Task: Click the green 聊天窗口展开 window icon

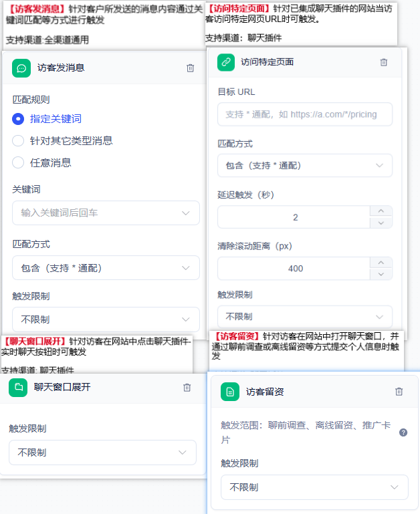Action: [18, 388]
